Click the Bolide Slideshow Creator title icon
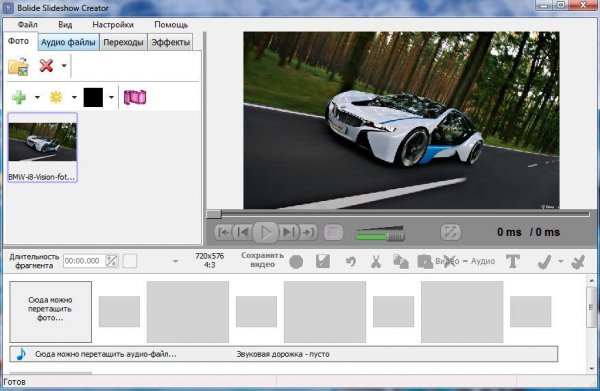 [x=9, y=8]
